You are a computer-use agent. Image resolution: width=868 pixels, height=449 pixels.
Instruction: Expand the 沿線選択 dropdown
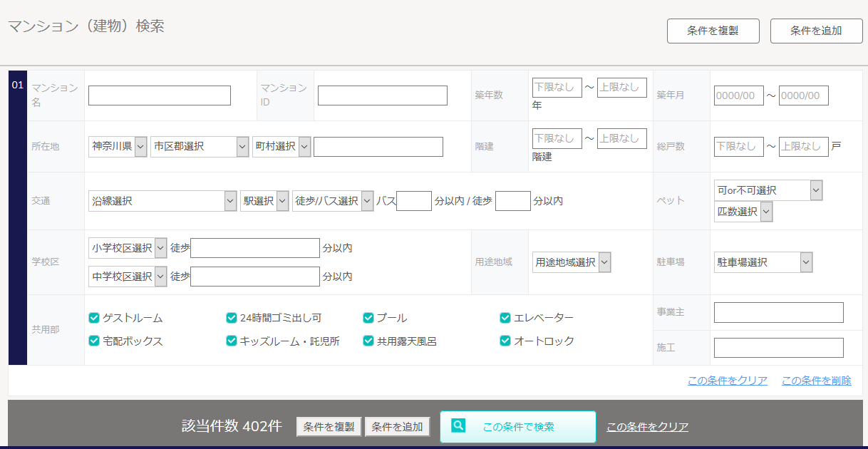coord(162,201)
